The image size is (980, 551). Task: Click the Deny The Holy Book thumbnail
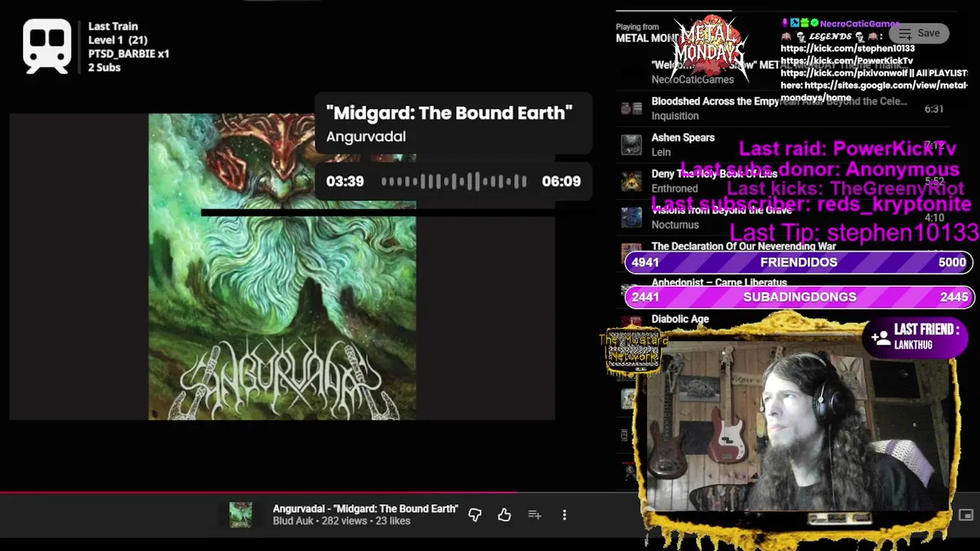pyautogui.click(x=631, y=181)
